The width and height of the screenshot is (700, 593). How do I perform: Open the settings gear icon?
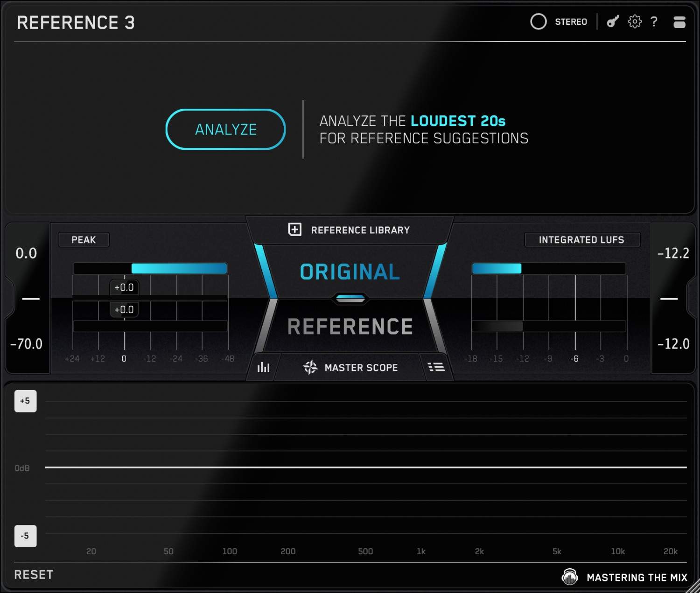(635, 21)
